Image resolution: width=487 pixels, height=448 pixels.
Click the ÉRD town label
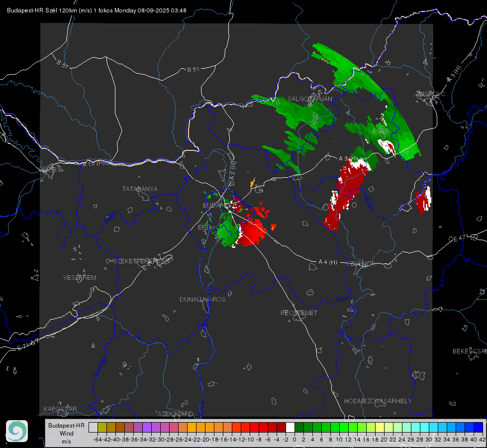pyautogui.click(x=204, y=227)
